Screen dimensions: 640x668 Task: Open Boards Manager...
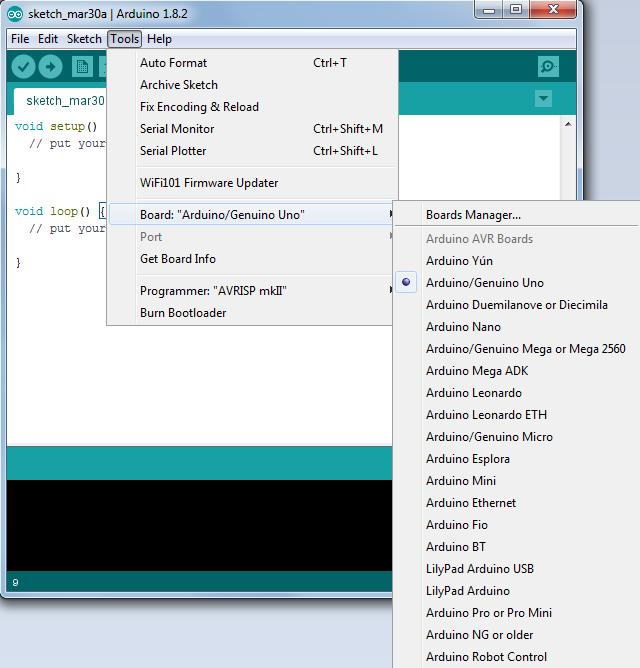coord(517,215)
